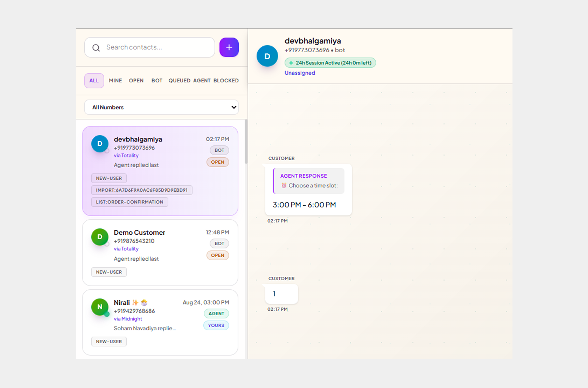588x388 pixels.
Task: Click BOT badge on Demo Customer card
Action: click(219, 244)
